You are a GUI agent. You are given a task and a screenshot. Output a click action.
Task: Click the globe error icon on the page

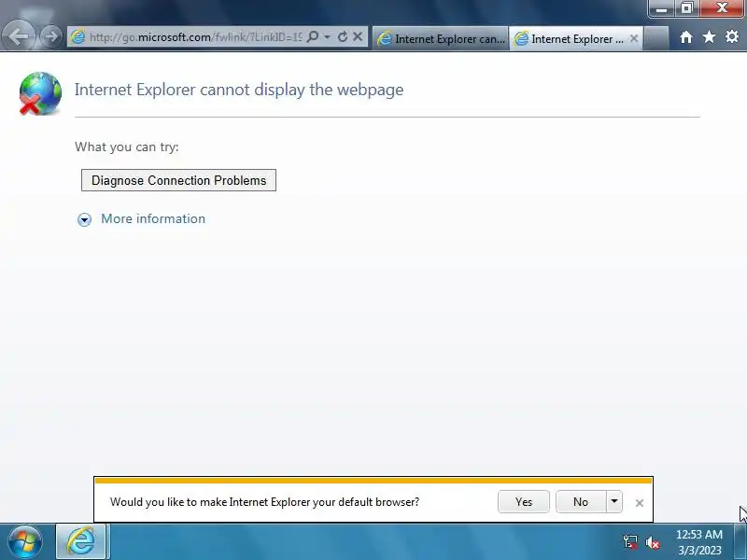(40, 93)
